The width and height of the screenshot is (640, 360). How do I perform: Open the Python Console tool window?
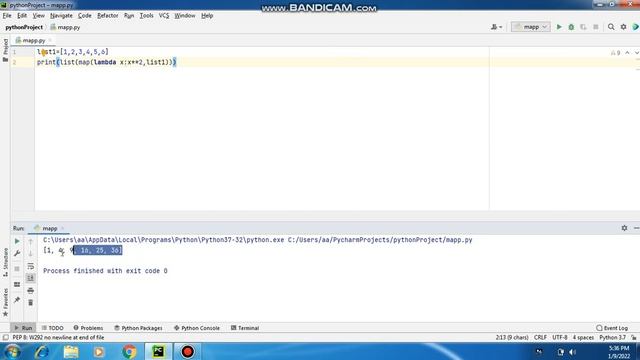tap(197, 328)
